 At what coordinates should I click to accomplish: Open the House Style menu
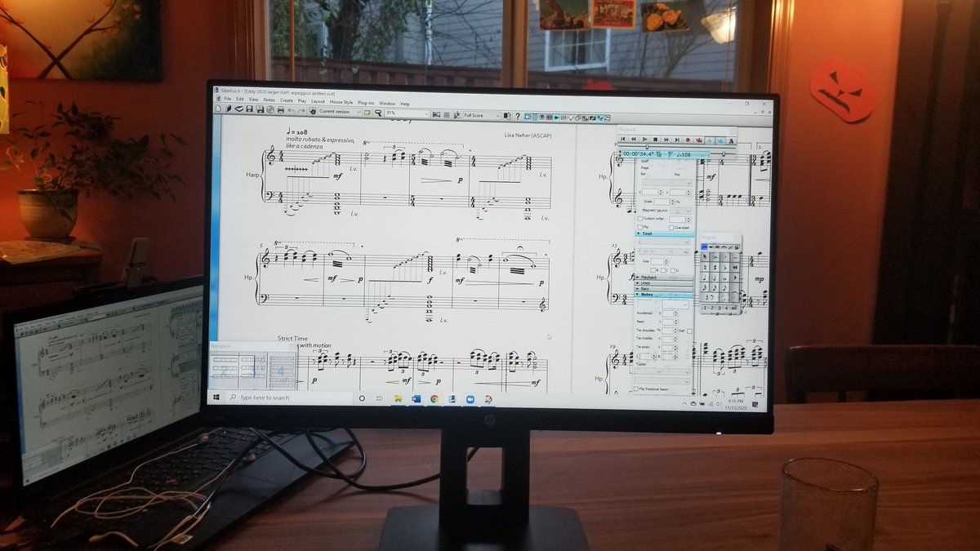click(339, 101)
